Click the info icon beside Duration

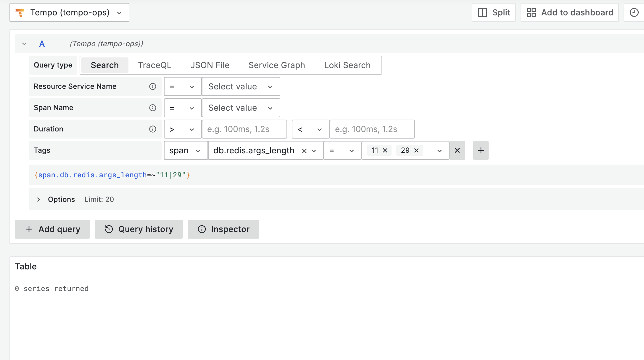[153, 129]
